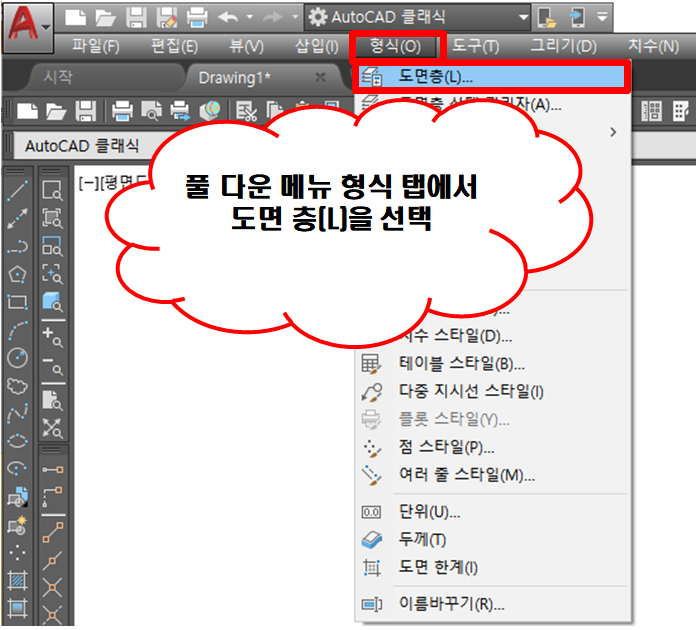Click Save in the quick access toolbar
The width and height of the screenshot is (699, 630).
136,18
